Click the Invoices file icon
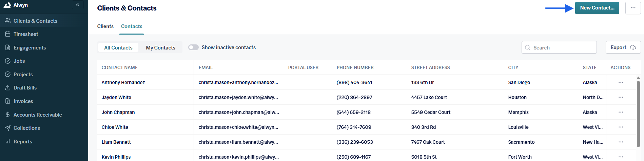 (x=7, y=101)
